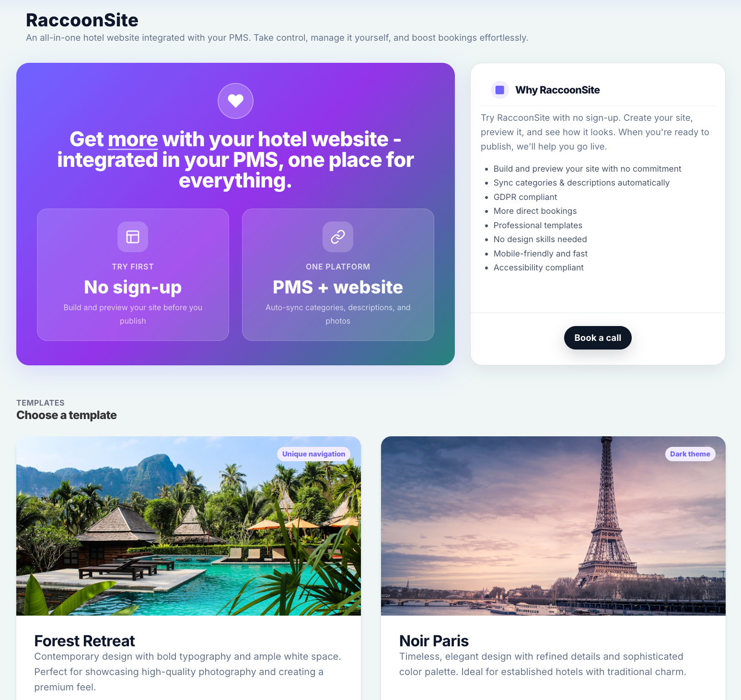Click the link icon above One Platform
The width and height of the screenshot is (741, 700).
point(338,237)
